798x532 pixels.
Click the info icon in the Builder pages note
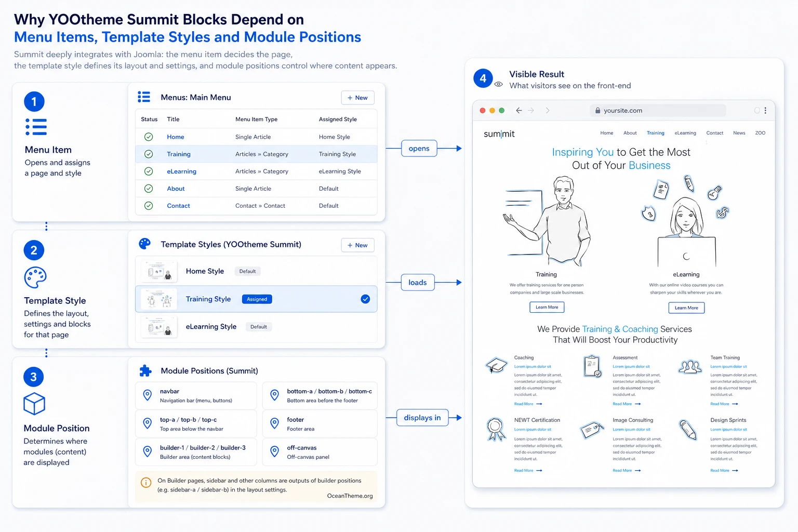point(147,483)
